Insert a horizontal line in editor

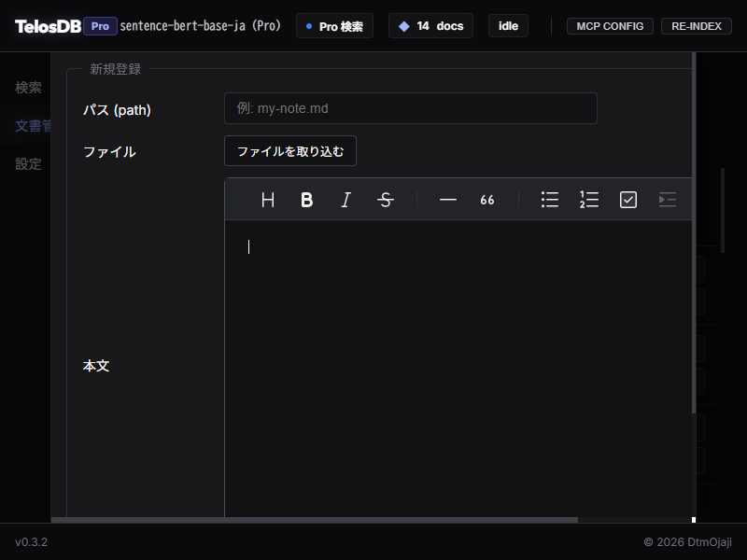pos(448,200)
